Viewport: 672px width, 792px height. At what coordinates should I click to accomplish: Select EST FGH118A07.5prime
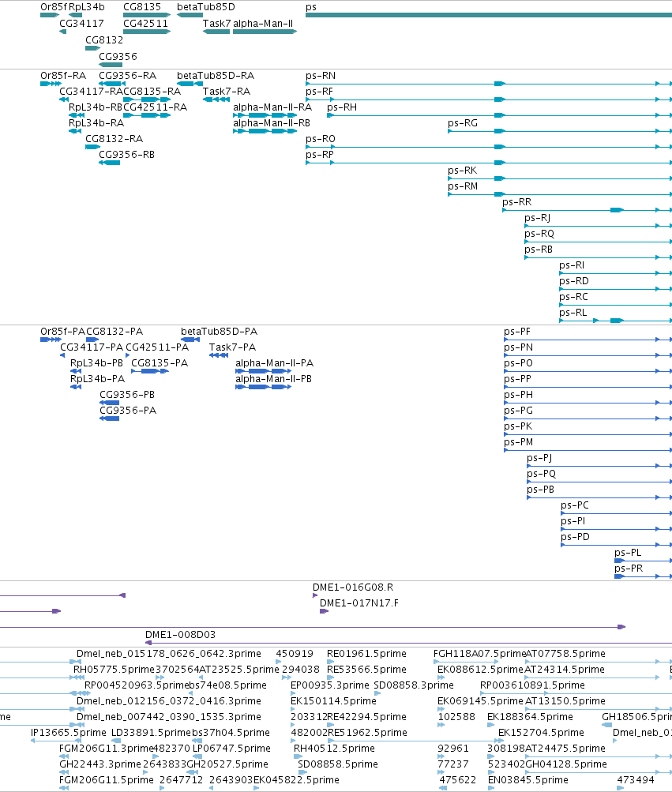click(479, 654)
